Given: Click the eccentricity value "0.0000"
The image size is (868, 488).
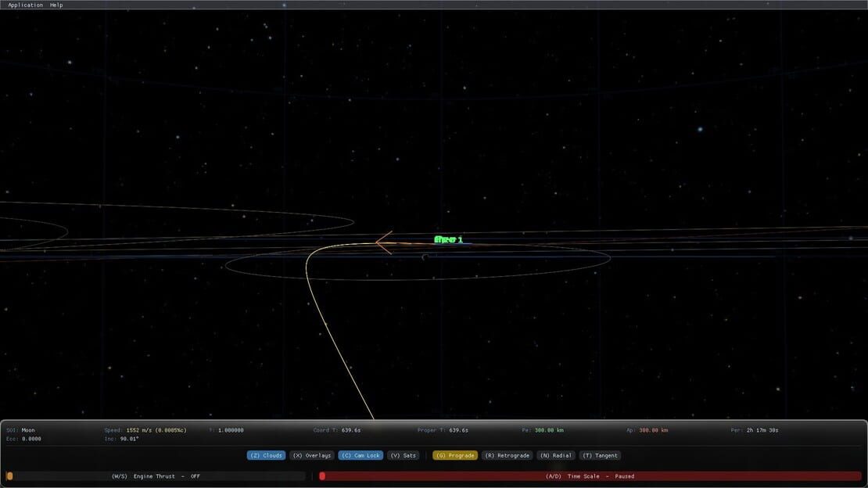Looking at the screenshot, I should 31,440.
